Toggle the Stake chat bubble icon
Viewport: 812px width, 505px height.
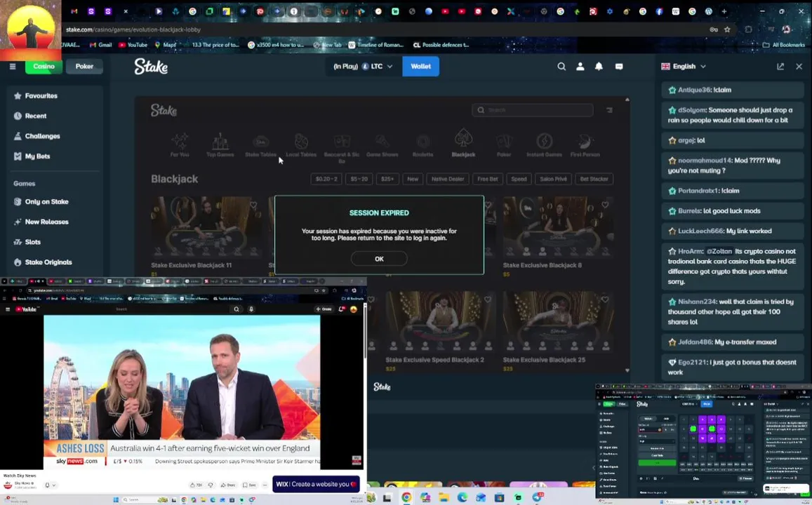(619, 66)
